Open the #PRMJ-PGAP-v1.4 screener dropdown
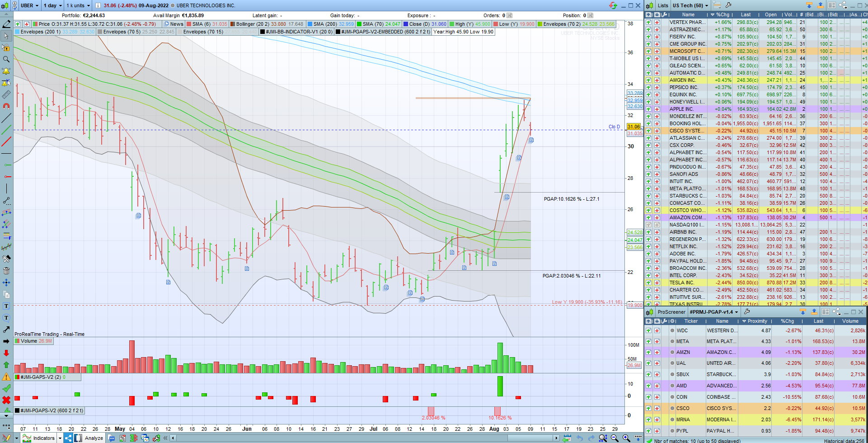This screenshot has height=443, width=868. pyautogui.click(x=714, y=311)
